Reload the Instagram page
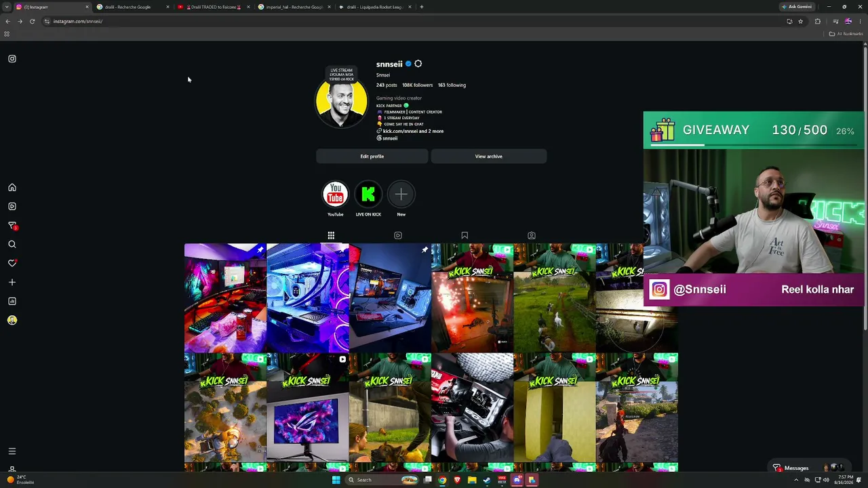 click(x=32, y=22)
